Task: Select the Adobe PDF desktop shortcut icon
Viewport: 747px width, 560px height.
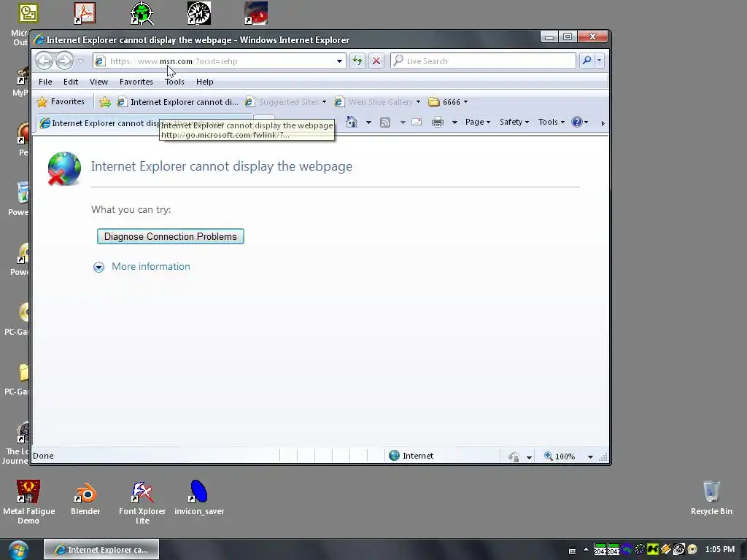Action: [85, 13]
